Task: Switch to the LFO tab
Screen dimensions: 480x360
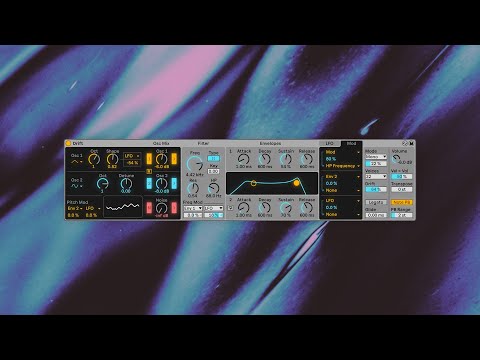Action: 329,143
